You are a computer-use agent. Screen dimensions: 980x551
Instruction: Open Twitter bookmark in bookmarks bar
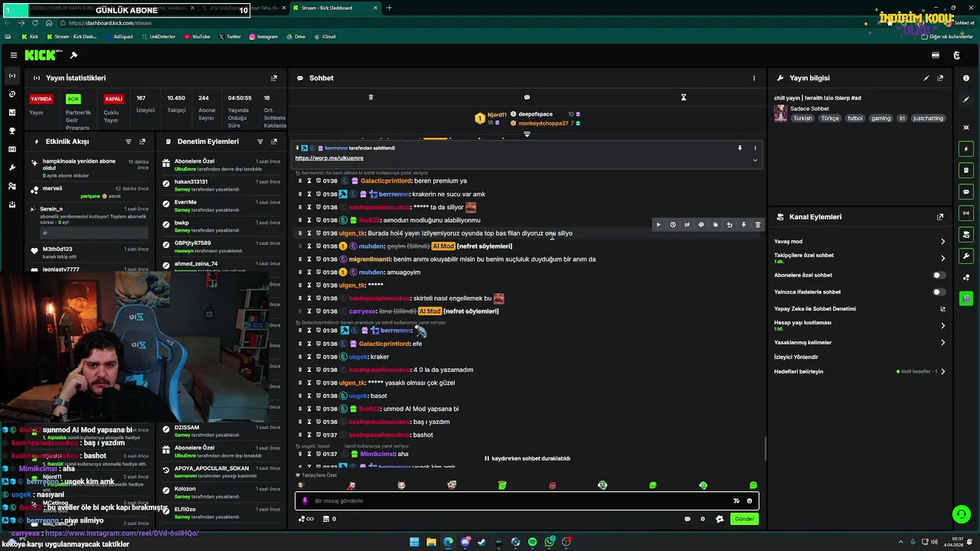(x=230, y=37)
